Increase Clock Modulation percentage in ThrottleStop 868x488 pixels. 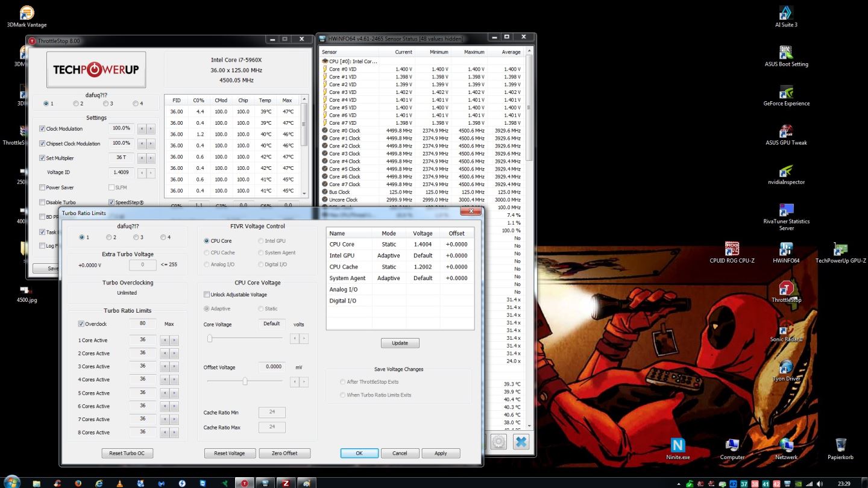point(151,129)
